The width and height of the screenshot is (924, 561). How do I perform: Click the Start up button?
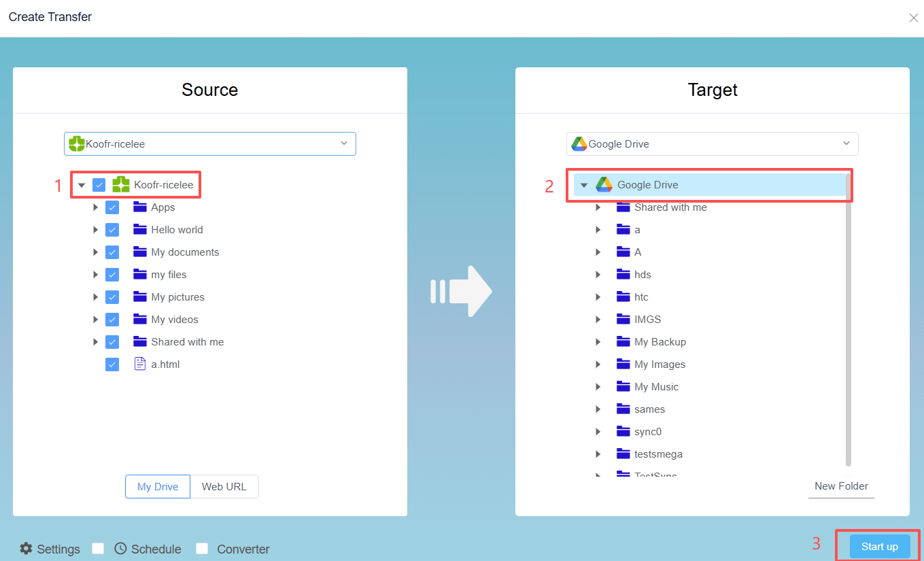880,546
